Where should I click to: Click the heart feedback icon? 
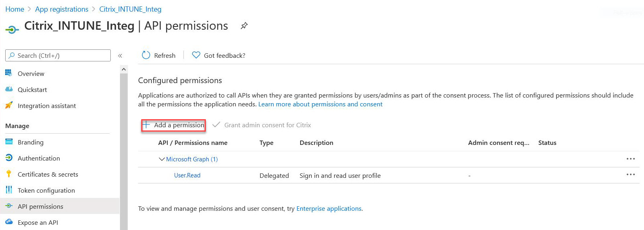[x=196, y=55]
